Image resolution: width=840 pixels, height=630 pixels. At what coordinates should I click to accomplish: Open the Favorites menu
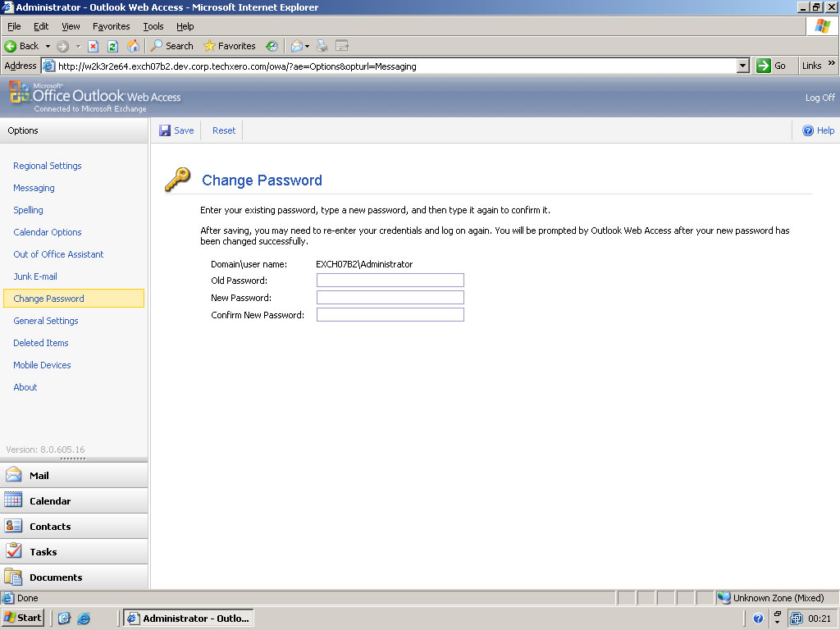pyautogui.click(x=111, y=26)
